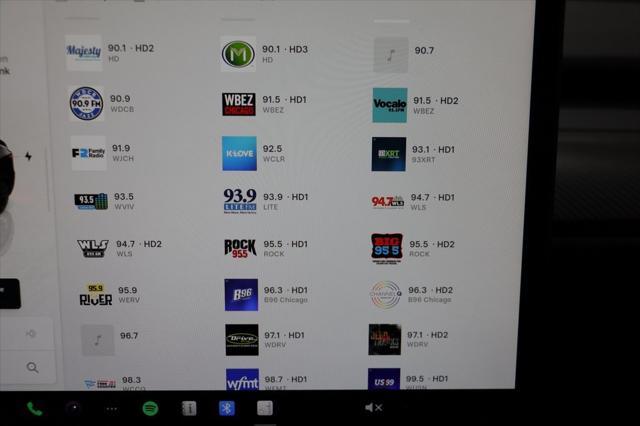The height and width of the screenshot is (426, 640).
Task: Select the Family Radio 91.9 logo
Action: [89, 153]
